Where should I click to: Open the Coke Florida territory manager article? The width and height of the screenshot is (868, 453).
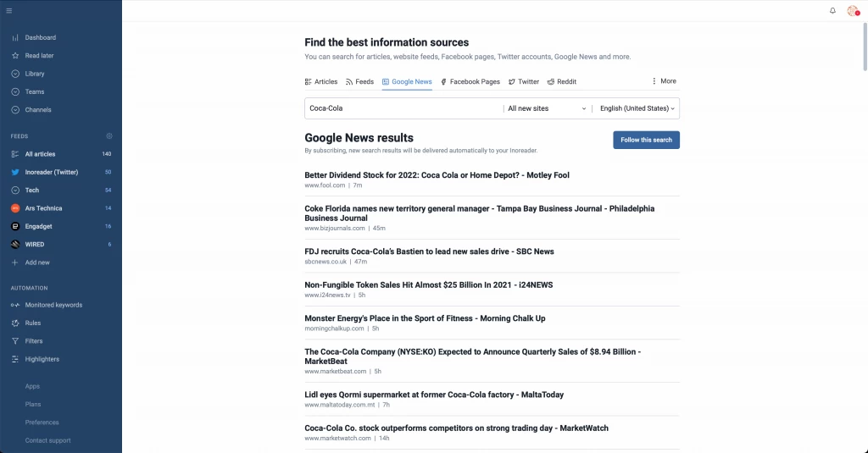480,213
